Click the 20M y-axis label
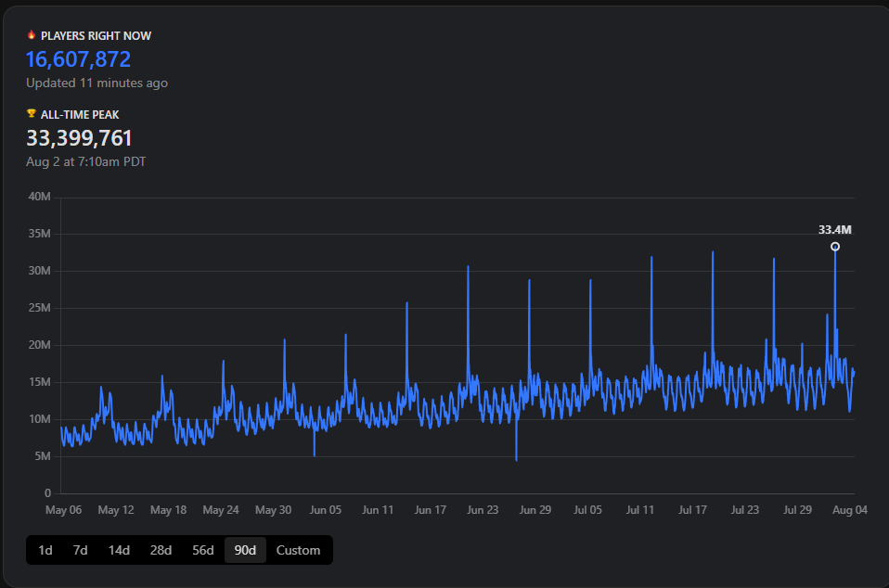Image resolution: width=889 pixels, height=588 pixels. pos(39,345)
